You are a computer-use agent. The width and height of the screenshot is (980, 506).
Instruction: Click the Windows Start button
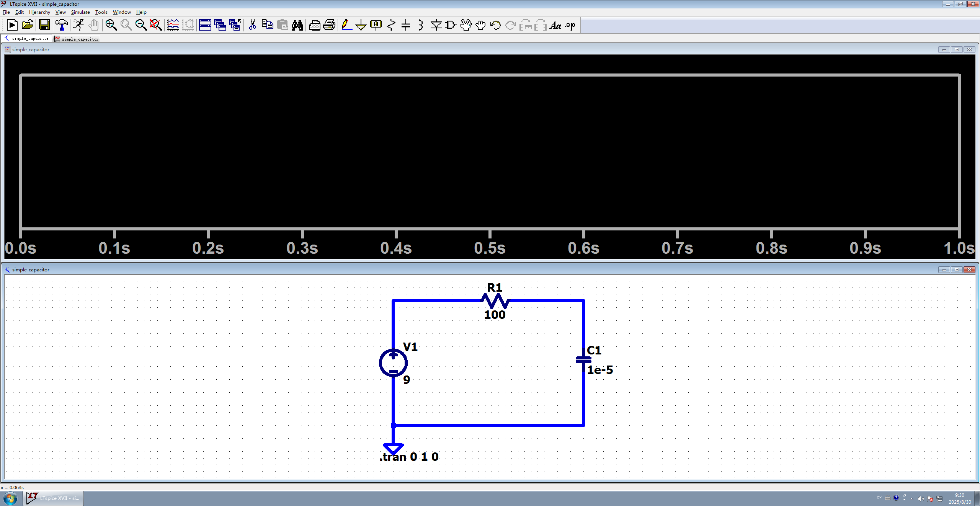tap(10, 498)
